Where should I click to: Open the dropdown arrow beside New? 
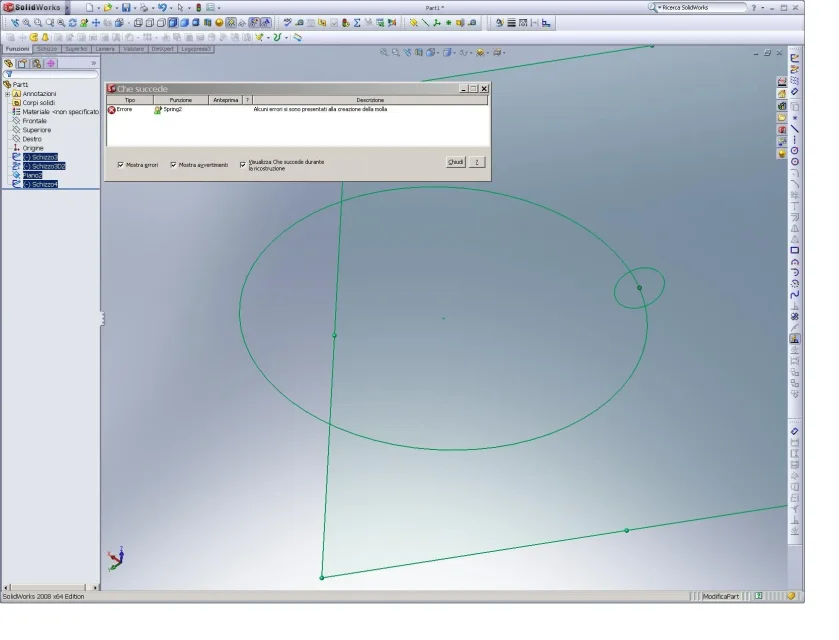pos(98,8)
